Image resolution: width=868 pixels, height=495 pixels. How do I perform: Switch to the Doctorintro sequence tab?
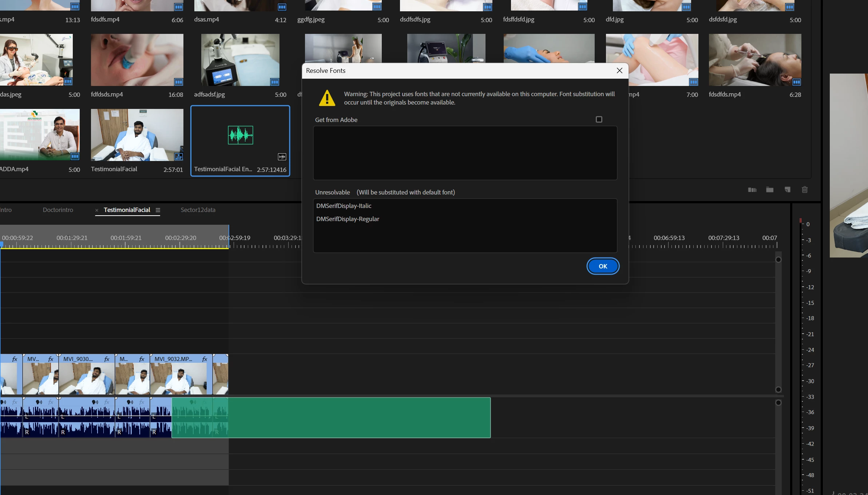[x=58, y=210]
